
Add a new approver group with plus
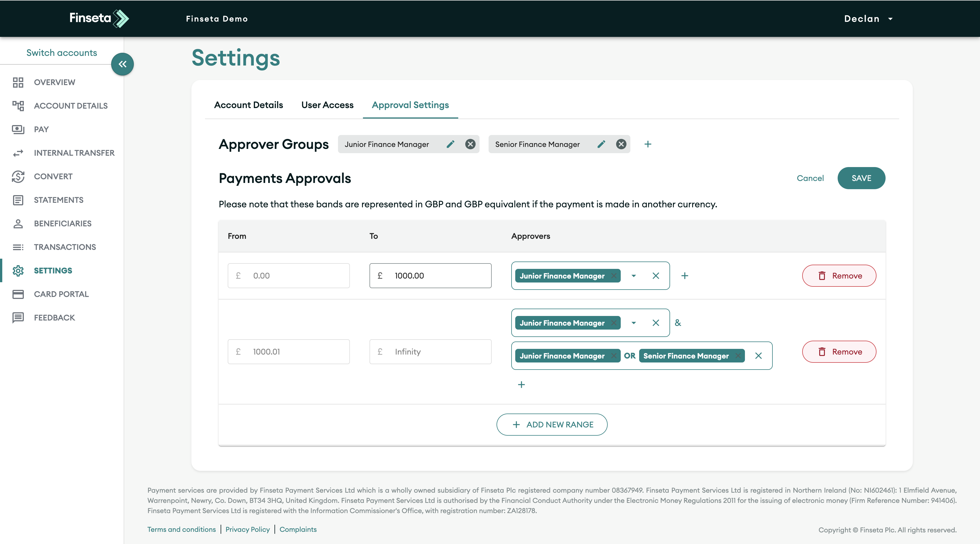coord(648,144)
